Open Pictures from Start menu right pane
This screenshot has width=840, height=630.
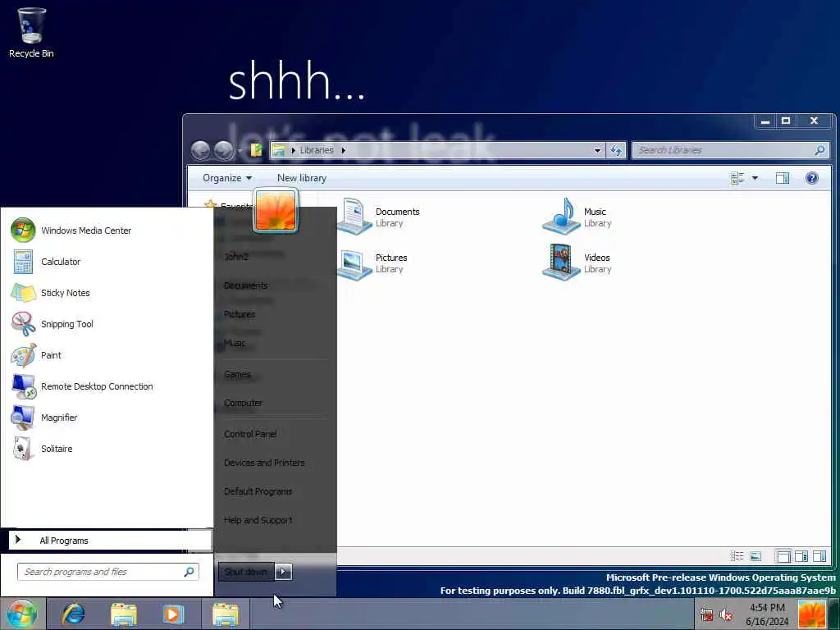[x=240, y=314]
